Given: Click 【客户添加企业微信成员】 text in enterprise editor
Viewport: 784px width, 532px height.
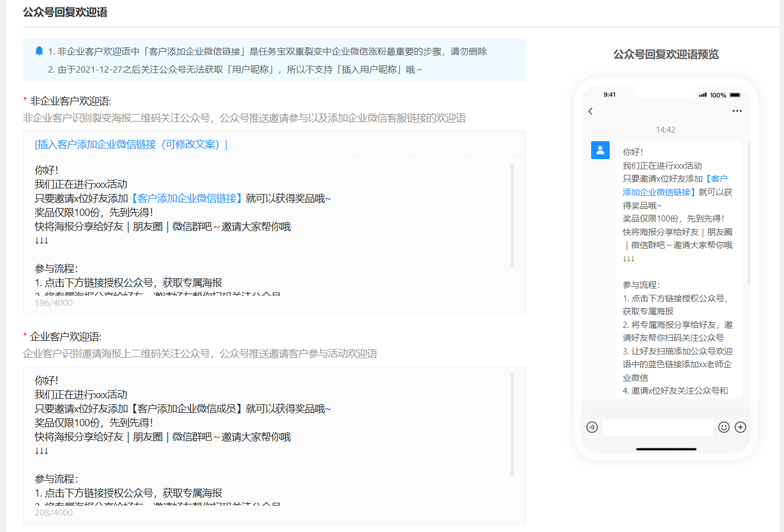Looking at the screenshot, I should pos(187,409).
